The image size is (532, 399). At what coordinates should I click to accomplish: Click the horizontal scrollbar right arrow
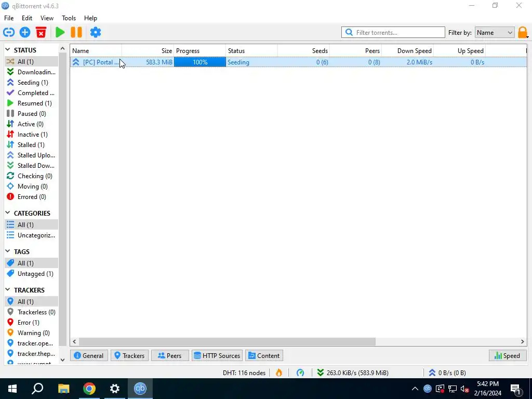[x=523, y=342]
